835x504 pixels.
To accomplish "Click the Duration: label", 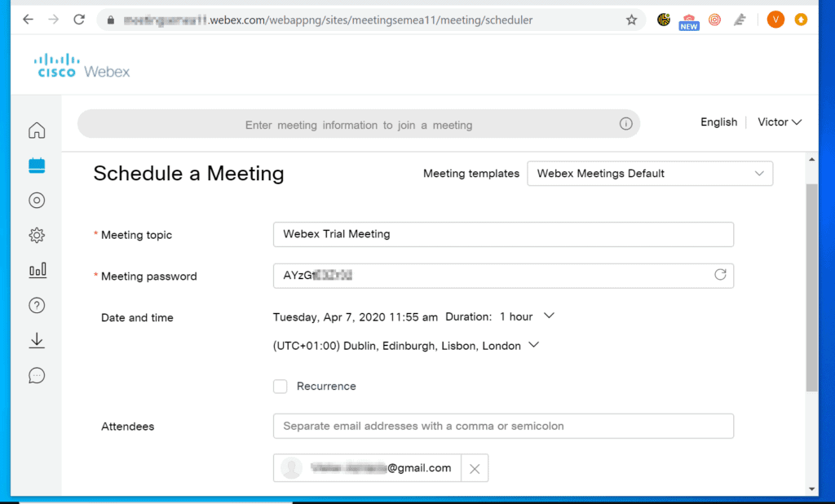I will [469, 316].
